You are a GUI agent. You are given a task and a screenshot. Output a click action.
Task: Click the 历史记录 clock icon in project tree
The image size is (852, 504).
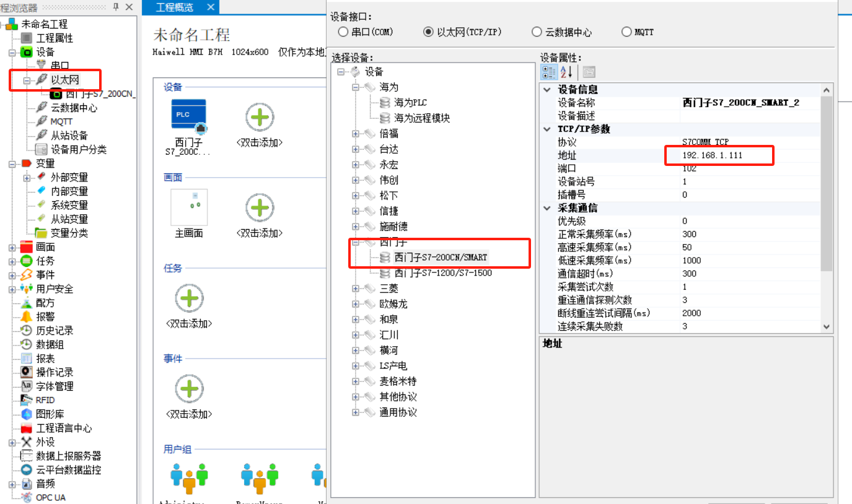pyautogui.click(x=27, y=331)
